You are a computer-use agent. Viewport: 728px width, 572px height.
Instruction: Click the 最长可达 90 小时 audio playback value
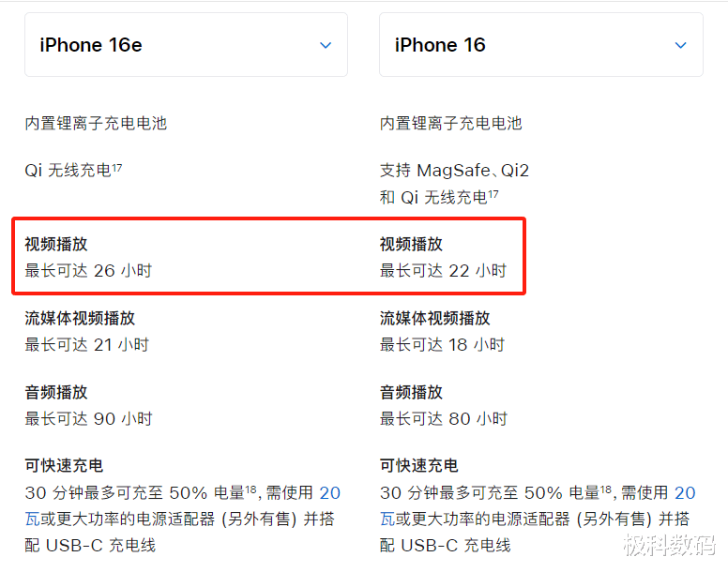point(89,418)
